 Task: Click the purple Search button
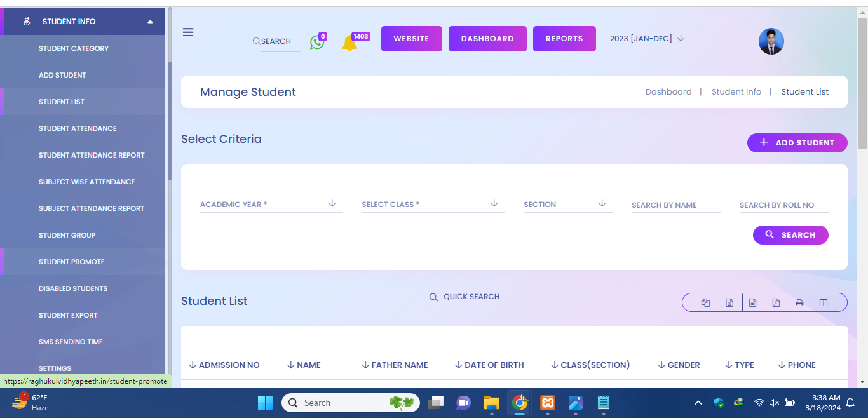pos(790,235)
